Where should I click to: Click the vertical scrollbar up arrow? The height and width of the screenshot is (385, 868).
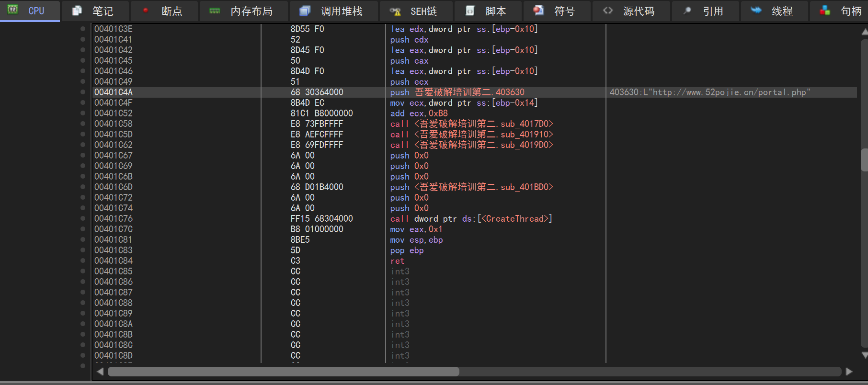coord(864,32)
